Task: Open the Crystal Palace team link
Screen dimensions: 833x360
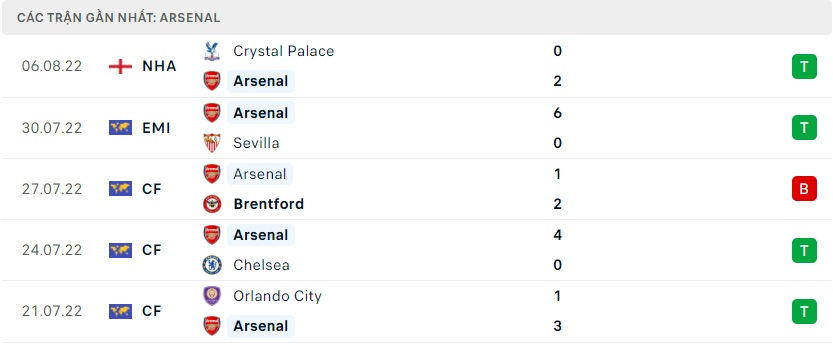Action: pyautogui.click(x=284, y=52)
